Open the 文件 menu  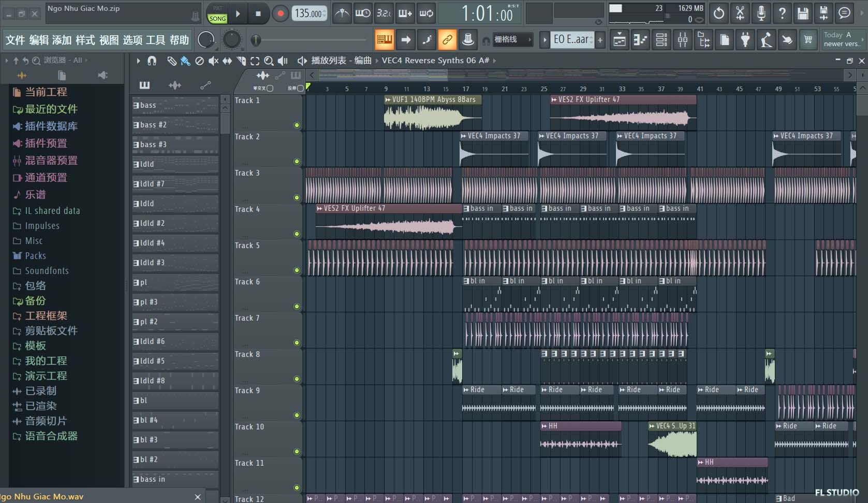pos(15,40)
